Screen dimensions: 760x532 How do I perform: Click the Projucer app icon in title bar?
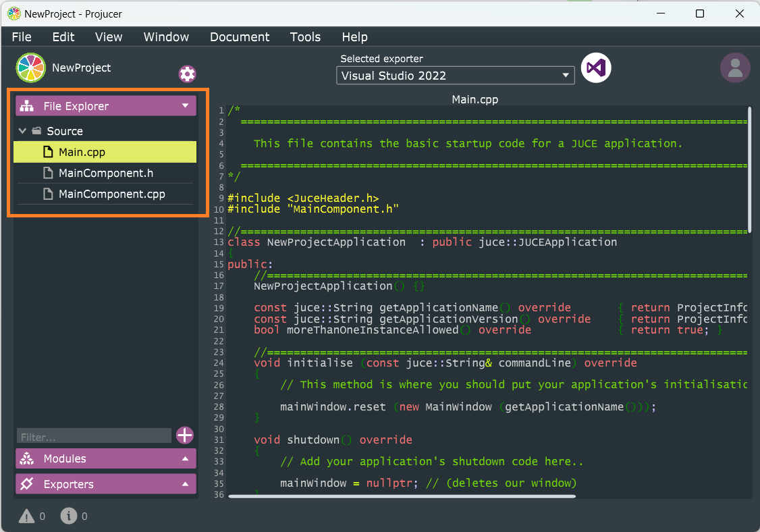[x=14, y=14]
